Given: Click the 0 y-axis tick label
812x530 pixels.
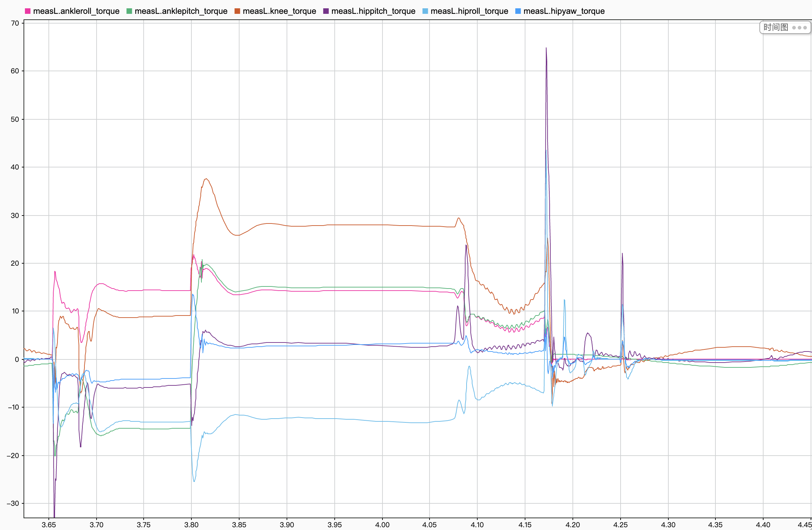Looking at the screenshot, I should pos(17,359).
